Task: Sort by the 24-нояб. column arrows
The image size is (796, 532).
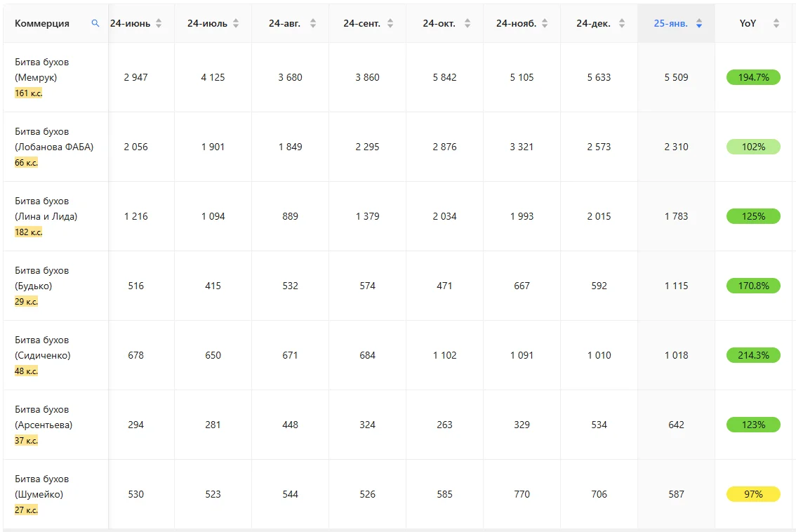Action: click(545, 23)
